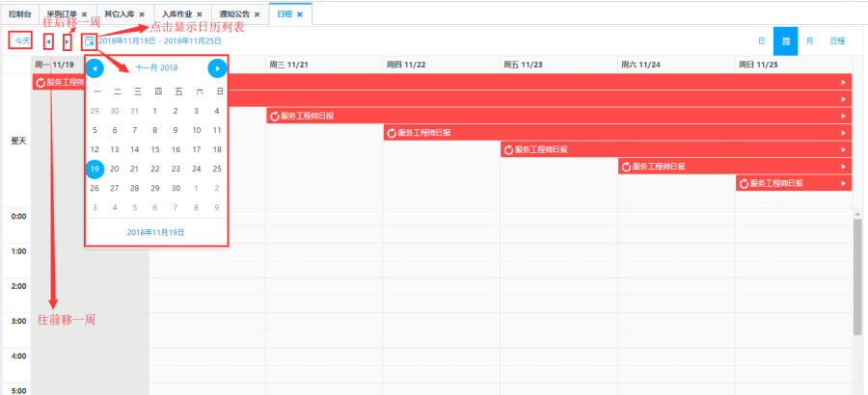
Task: Click 2018年11月19日 link in picker footer
Action: [x=156, y=232]
